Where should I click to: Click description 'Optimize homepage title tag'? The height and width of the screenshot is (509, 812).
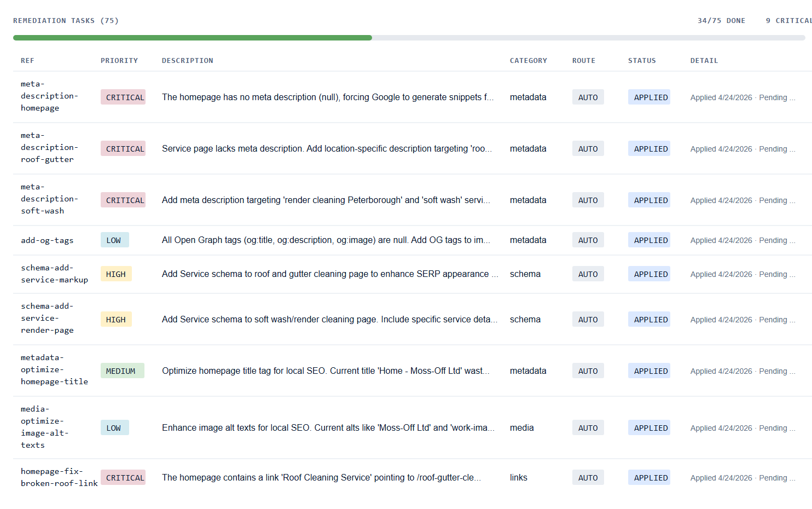pyautogui.click(x=326, y=371)
